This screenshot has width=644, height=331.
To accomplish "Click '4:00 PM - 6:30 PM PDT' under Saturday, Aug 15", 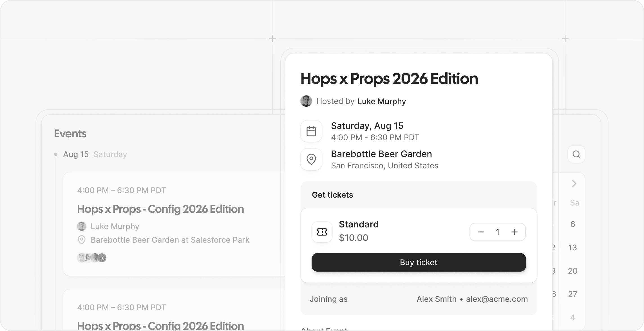I will point(375,137).
